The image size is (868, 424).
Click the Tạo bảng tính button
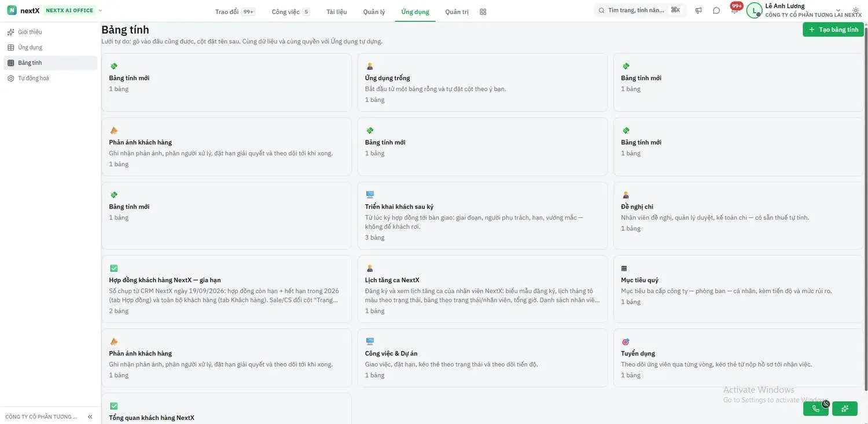pyautogui.click(x=833, y=30)
